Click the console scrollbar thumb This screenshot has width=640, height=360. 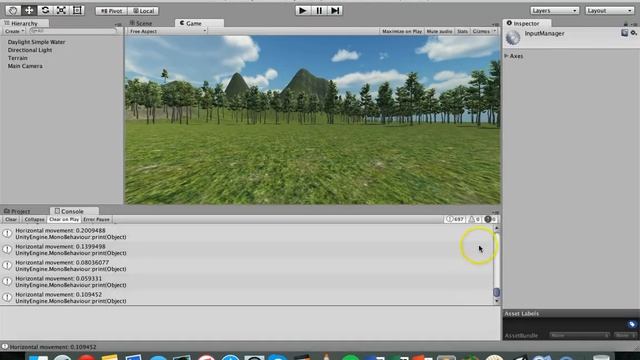coord(497,292)
